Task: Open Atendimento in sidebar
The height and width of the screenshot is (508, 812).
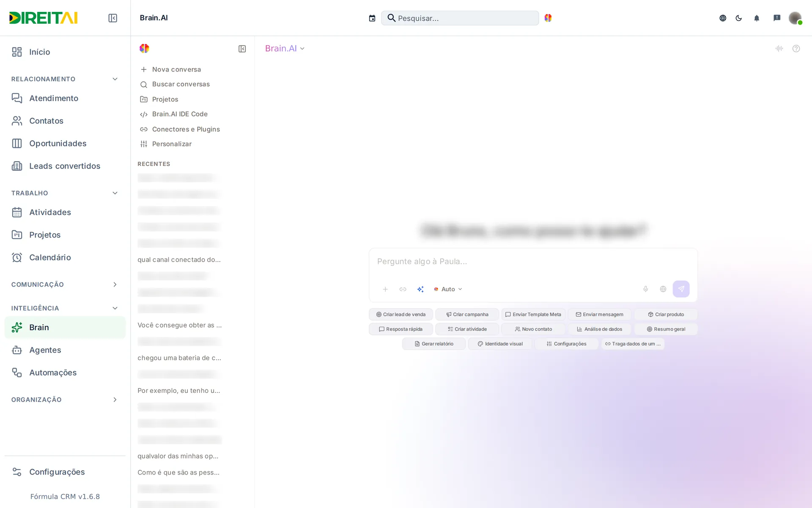Action: pos(65,98)
